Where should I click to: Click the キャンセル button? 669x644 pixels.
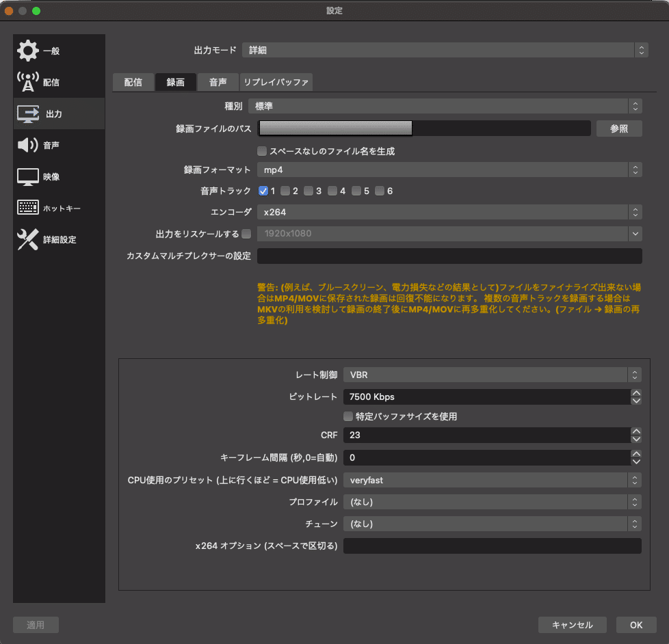click(x=572, y=625)
